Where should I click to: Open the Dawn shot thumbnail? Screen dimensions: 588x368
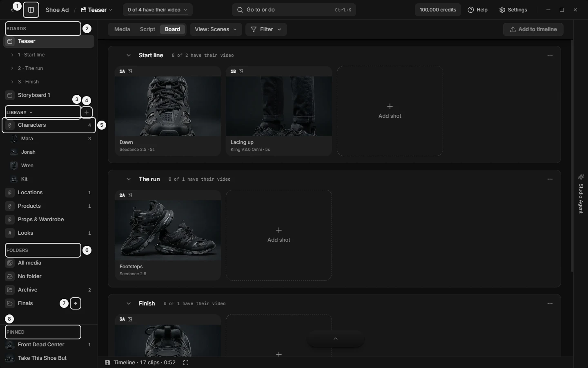tap(168, 106)
